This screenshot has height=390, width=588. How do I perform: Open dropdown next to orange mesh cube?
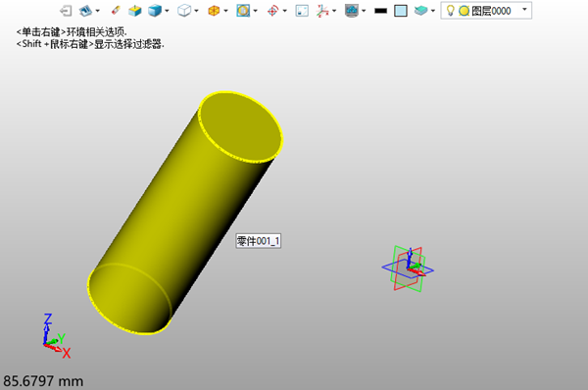click(225, 11)
